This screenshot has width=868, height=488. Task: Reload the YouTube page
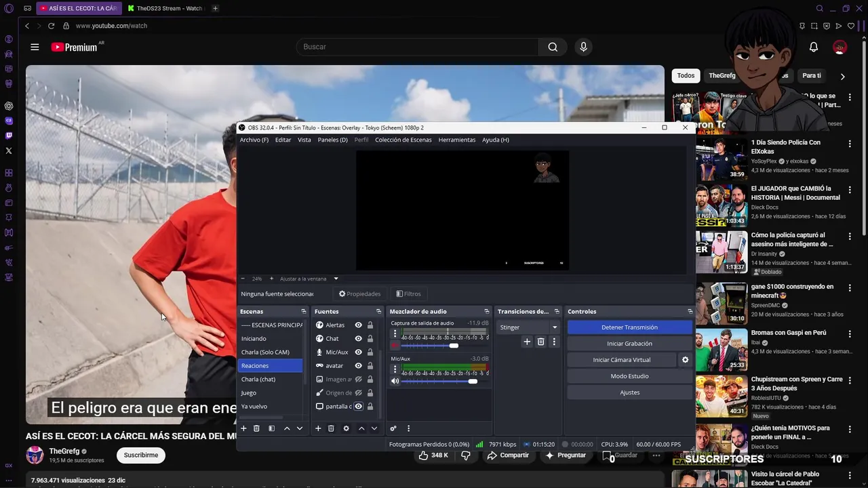(51, 26)
